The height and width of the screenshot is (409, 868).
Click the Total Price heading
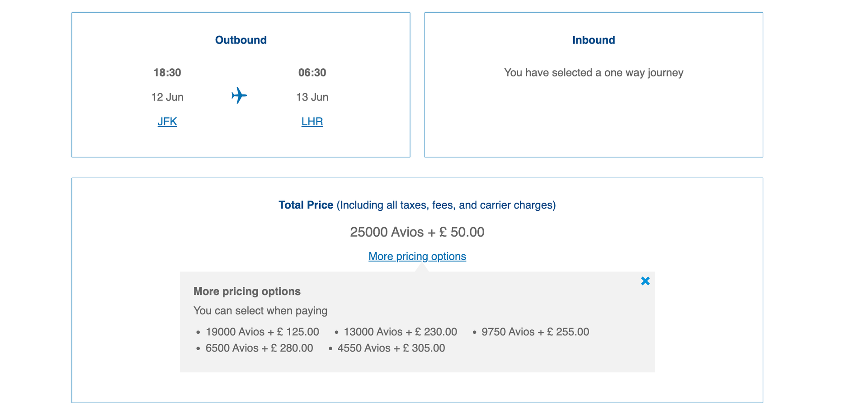pos(306,204)
